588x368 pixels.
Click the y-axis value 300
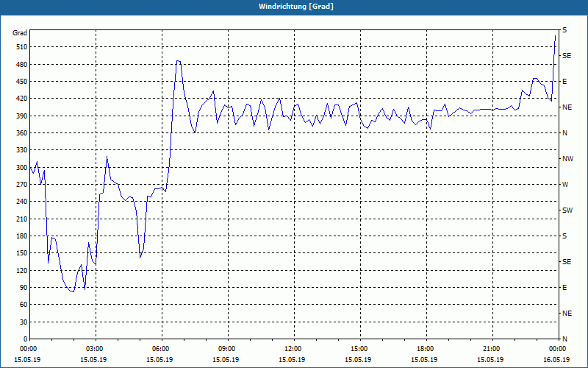22,167
